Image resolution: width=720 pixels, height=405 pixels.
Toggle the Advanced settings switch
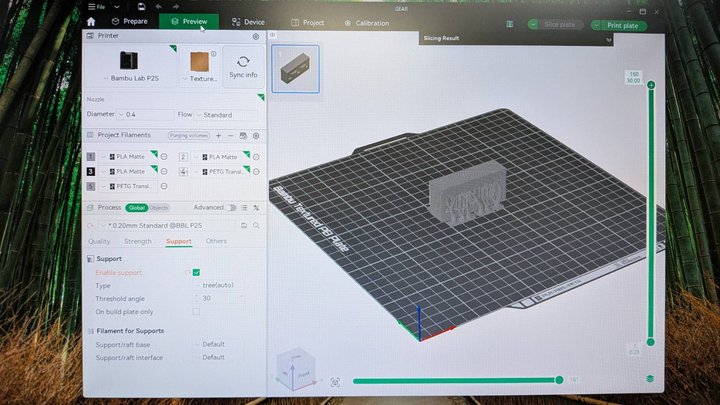(x=231, y=208)
